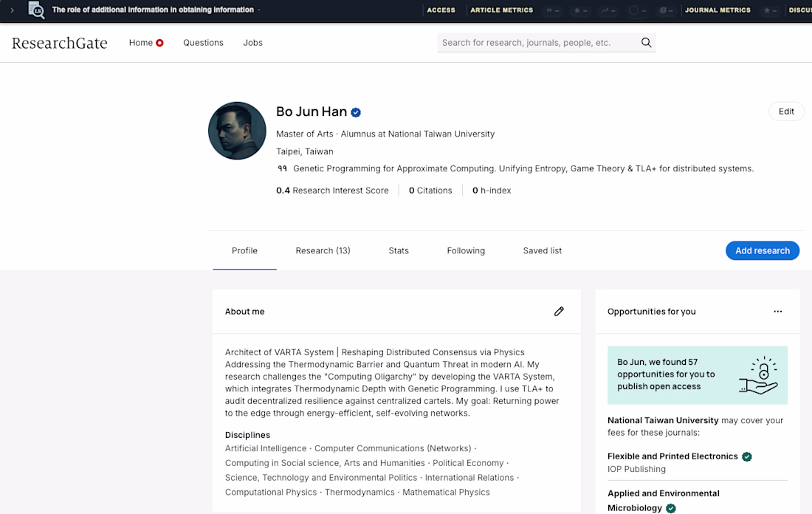Click the 'Master of Arts' degree text
812x514 pixels.
[x=304, y=134]
